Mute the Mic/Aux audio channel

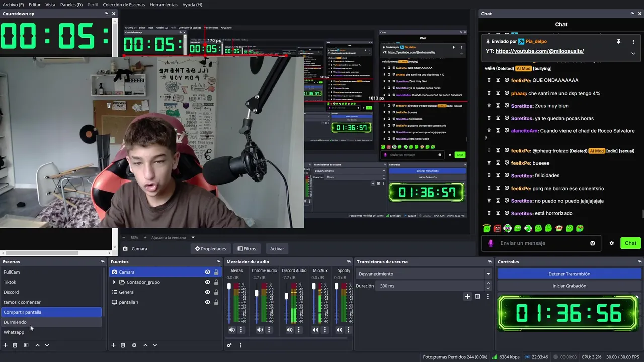click(315, 330)
